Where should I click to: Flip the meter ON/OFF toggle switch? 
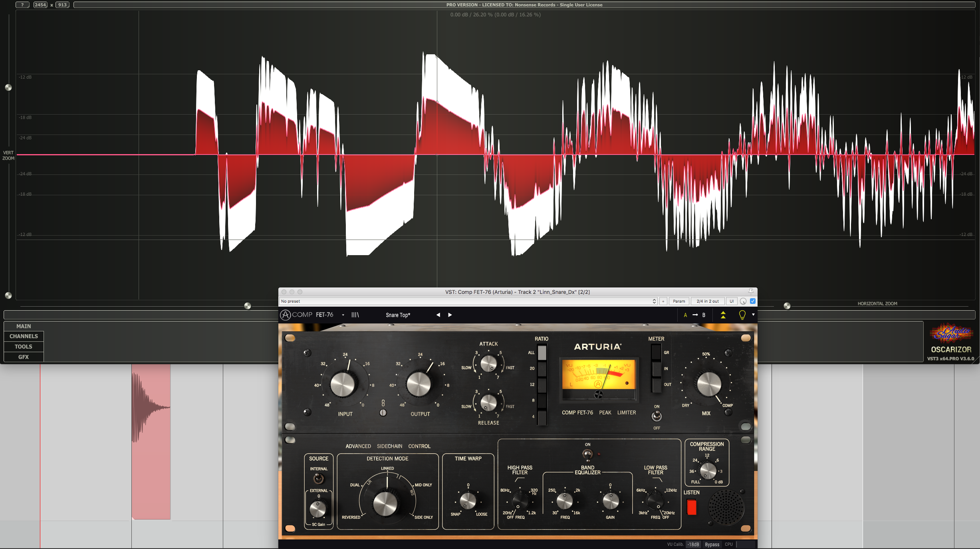(657, 416)
